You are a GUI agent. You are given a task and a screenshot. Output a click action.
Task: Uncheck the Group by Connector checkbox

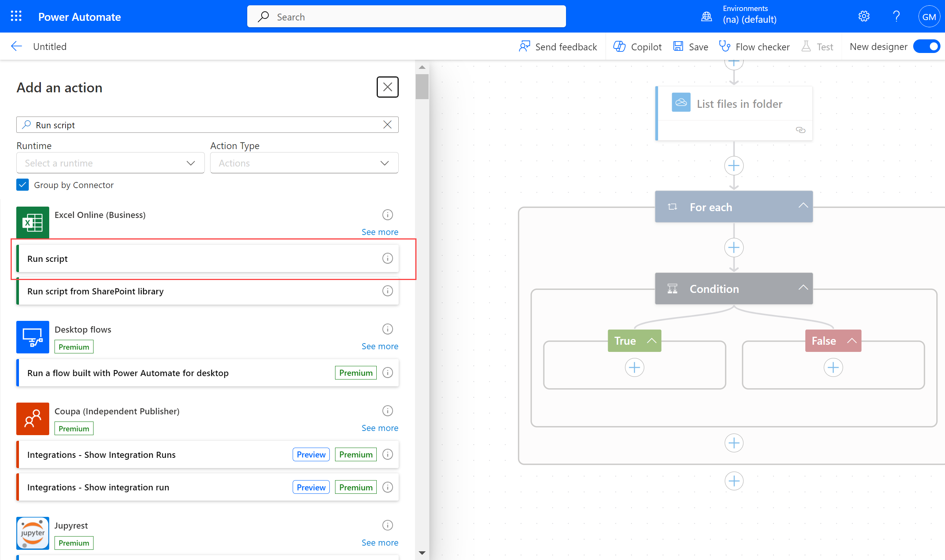[23, 185]
